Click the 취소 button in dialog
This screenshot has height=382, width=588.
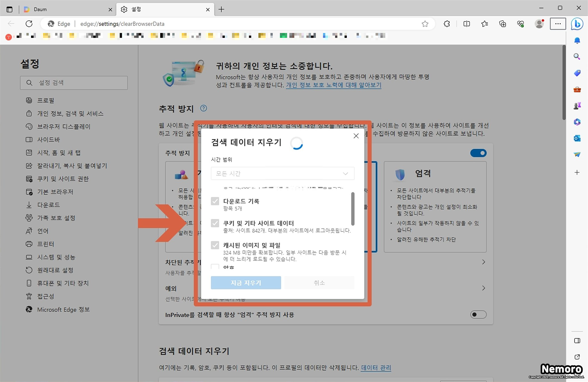click(319, 283)
